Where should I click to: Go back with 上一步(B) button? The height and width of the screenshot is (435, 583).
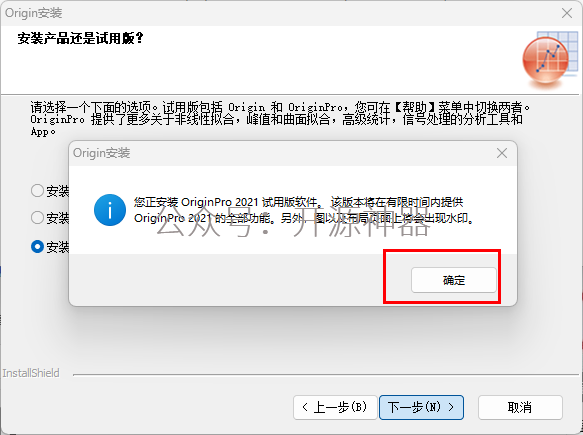point(335,407)
